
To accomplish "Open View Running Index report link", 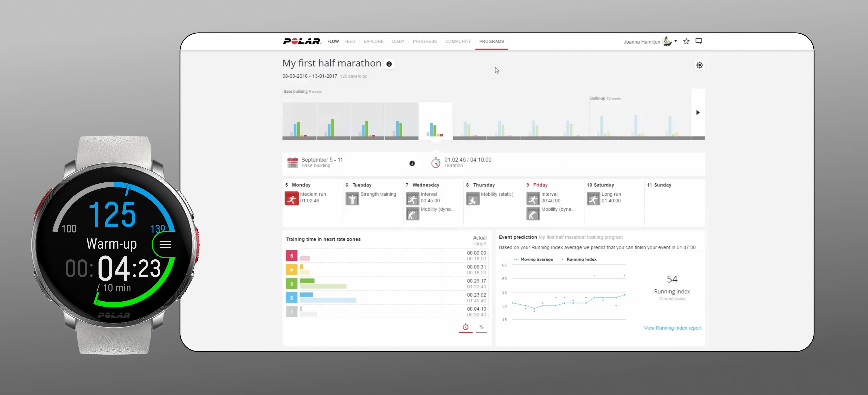I will click(673, 328).
